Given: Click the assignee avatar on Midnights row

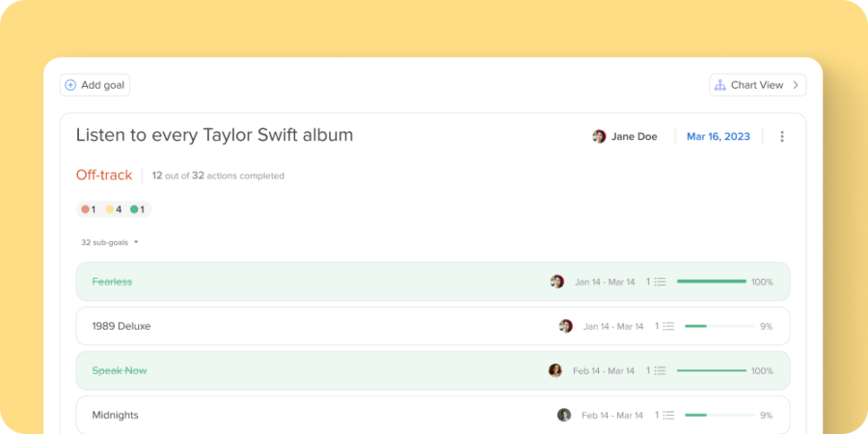Looking at the screenshot, I should (564, 415).
